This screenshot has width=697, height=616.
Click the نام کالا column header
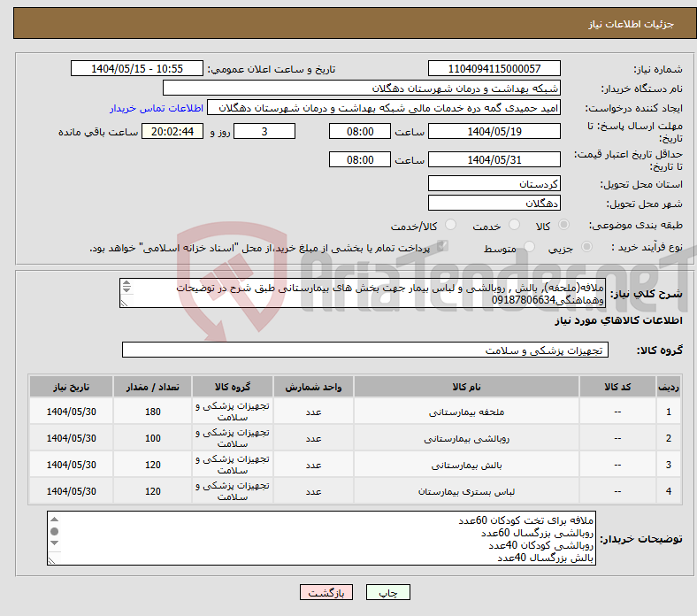point(466,387)
